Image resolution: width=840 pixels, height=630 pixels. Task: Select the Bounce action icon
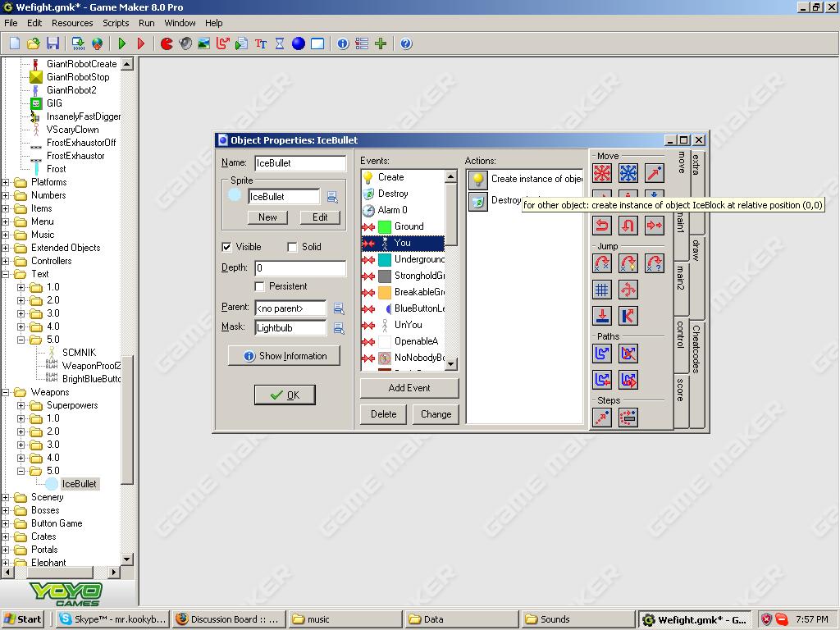pyautogui.click(x=628, y=316)
